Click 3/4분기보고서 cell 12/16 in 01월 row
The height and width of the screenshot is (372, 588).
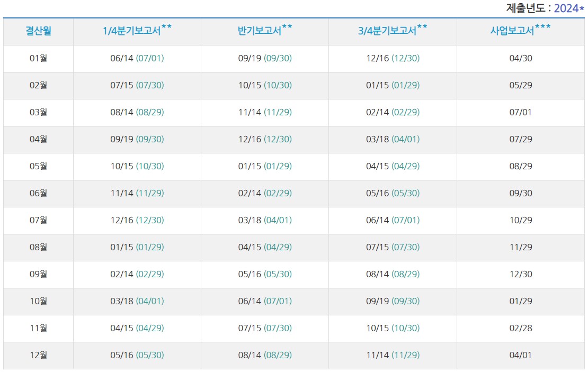[393, 58]
